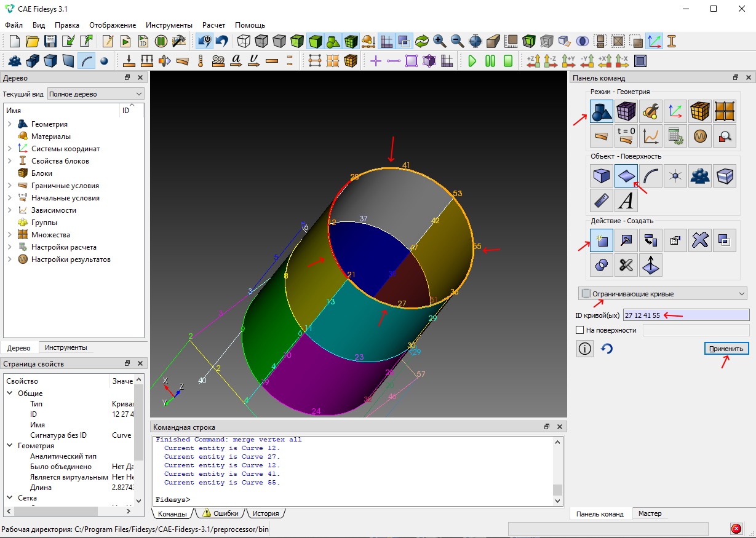Collapse the Общие property group
Image resolution: width=756 pixels, height=538 pixels.
click(10, 394)
